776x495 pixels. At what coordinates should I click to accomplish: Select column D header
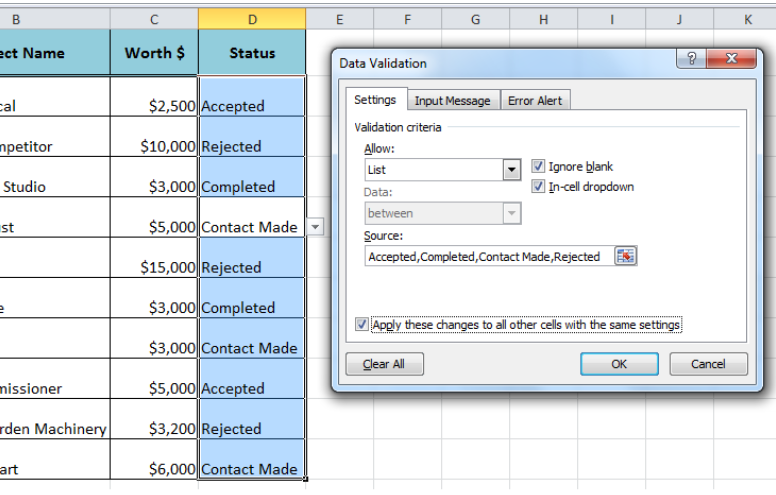252,19
